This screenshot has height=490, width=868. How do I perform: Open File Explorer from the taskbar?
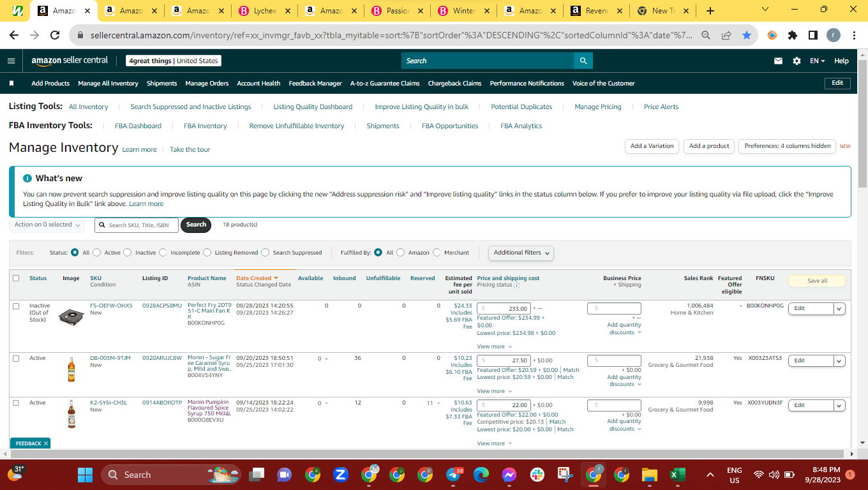(649, 475)
